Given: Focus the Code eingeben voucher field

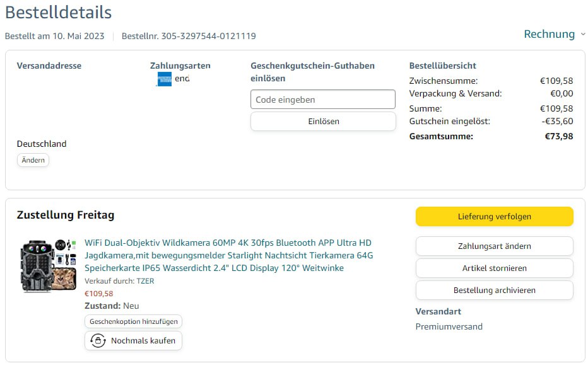Looking at the screenshot, I should point(322,100).
